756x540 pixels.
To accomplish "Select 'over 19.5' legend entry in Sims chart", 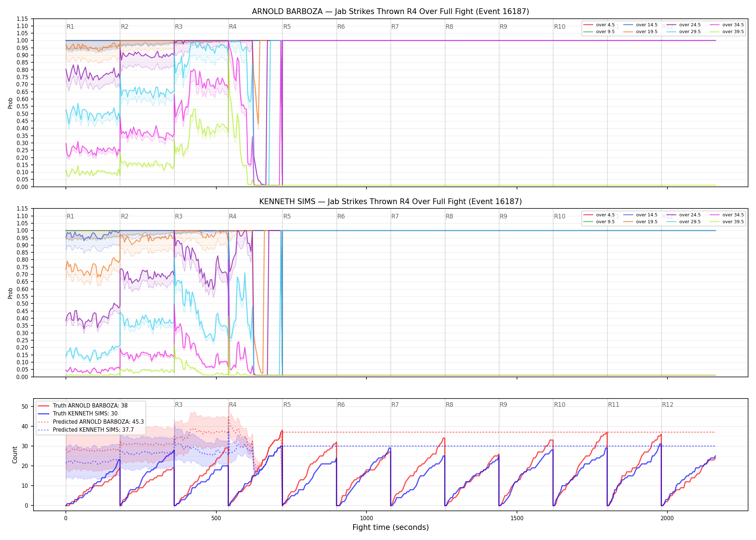I will click(640, 222).
